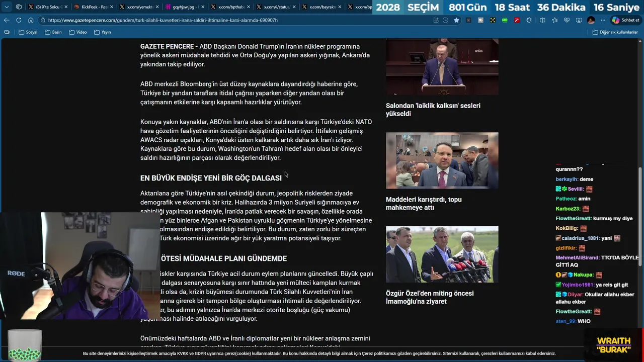The image size is (644, 362).
Task: Open the outdoor press microphones thumbnail
Action: (x=442, y=254)
